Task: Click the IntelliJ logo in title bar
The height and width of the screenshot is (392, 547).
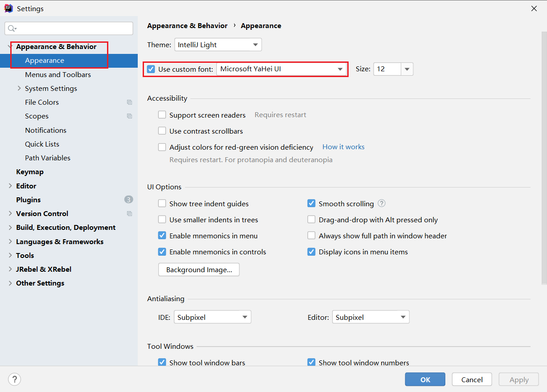Action: [x=8, y=8]
